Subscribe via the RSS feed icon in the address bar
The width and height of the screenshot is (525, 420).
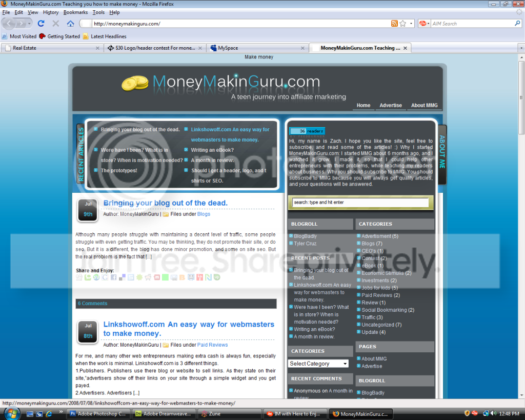click(x=394, y=24)
